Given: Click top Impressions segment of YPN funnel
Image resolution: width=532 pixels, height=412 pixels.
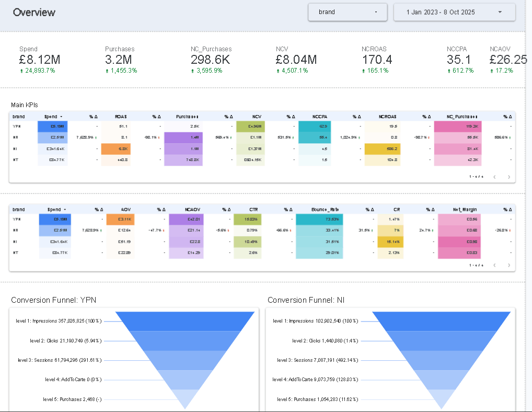Looking at the screenshot, I should pos(185,321).
